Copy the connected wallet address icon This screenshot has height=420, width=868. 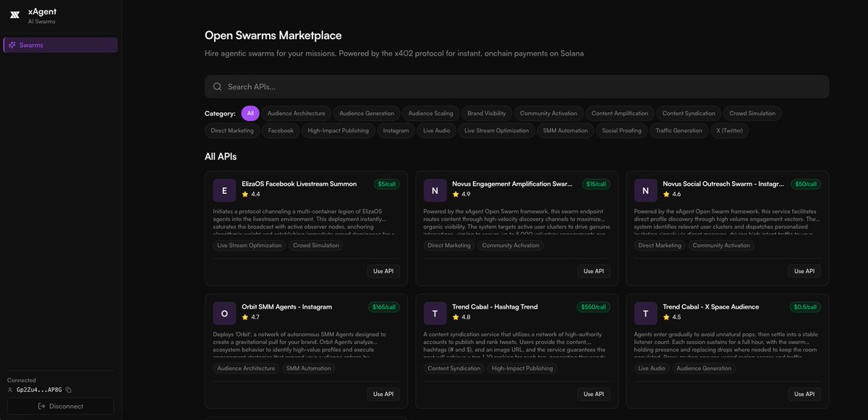tap(69, 390)
